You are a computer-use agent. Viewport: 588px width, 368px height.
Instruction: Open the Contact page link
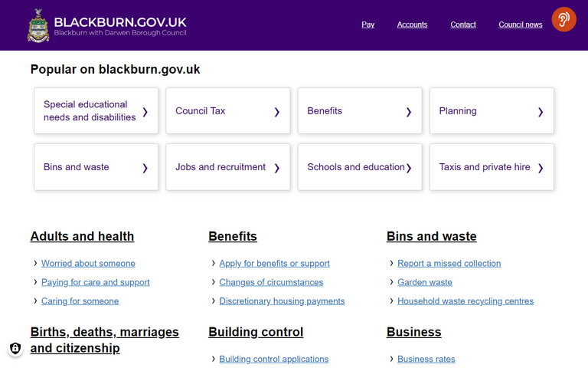[462, 25]
